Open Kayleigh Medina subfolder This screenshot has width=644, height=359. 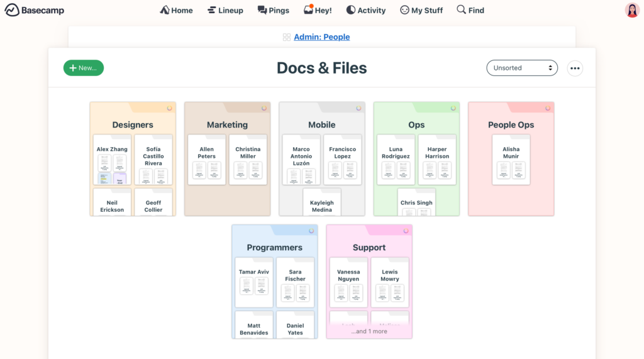(x=321, y=202)
